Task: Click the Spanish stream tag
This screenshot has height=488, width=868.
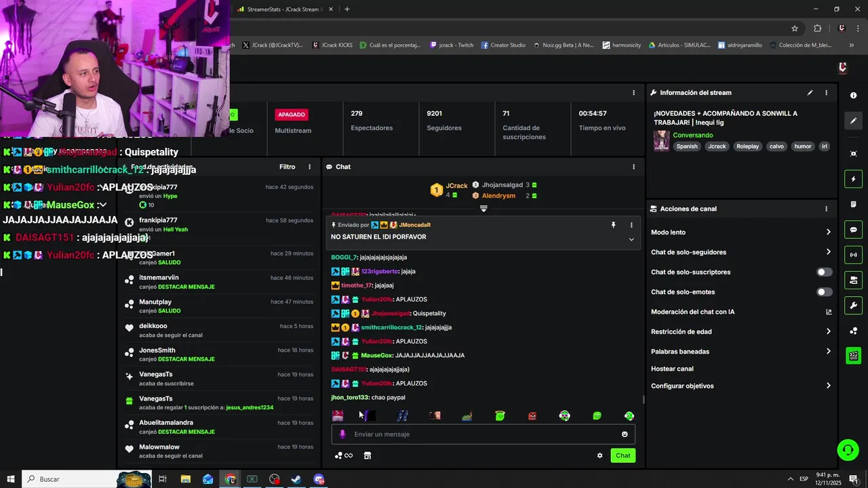Action: 686,146
